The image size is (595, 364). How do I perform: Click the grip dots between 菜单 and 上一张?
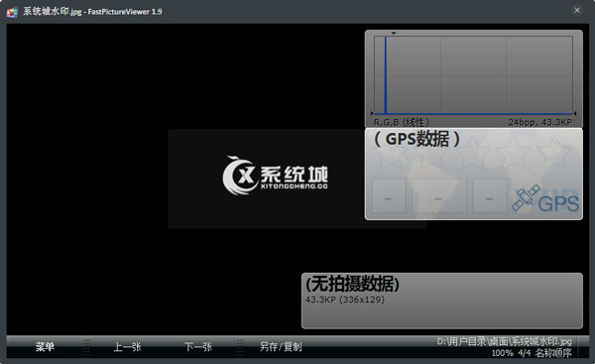point(86,346)
